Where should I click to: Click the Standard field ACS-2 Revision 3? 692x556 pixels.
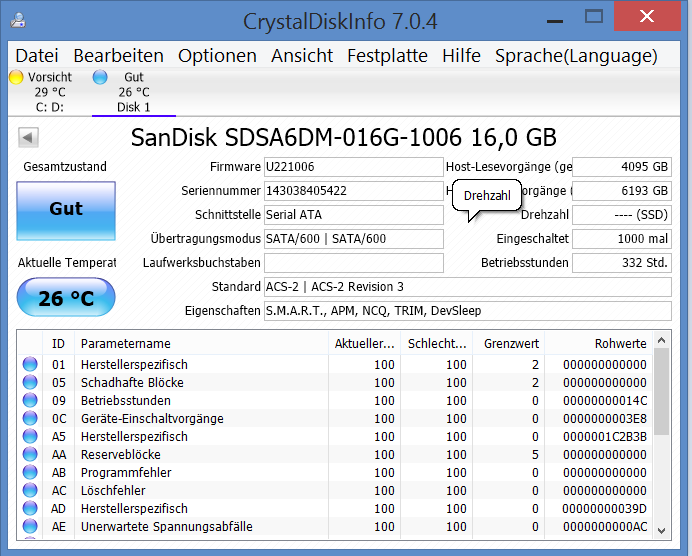[x=468, y=287]
